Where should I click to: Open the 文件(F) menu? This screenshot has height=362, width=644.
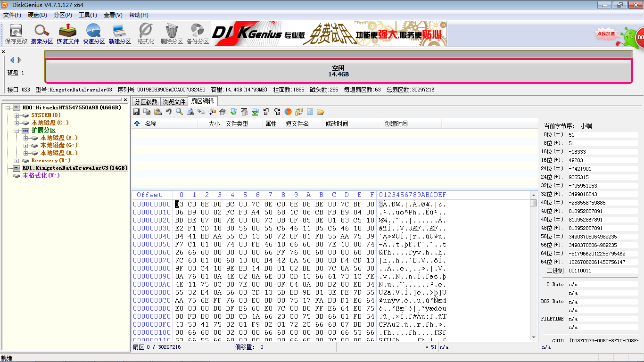click(x=12, y=15)
